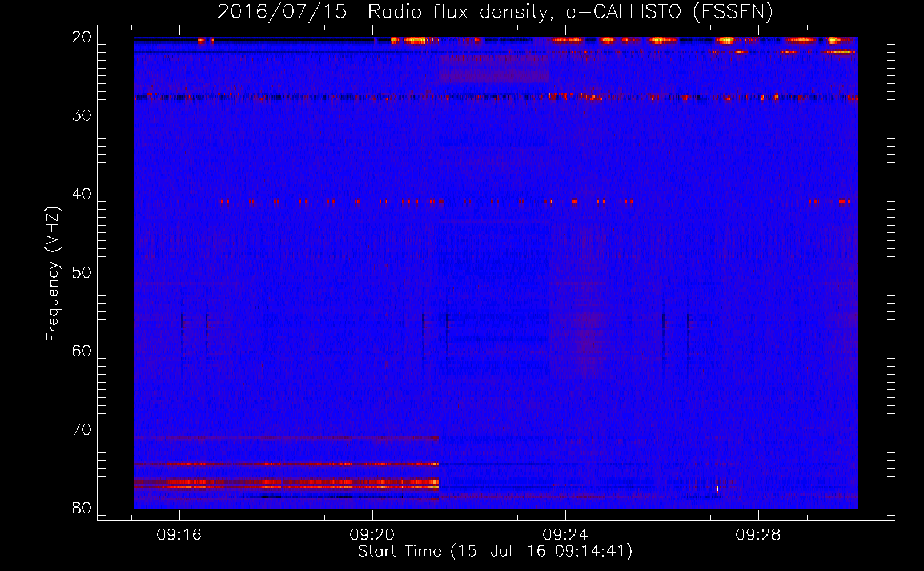Click the 'Start Time (15-Jul-16 09:14:41)' label
This screenshot has height=571, width=924.
[x=495, y=552]
